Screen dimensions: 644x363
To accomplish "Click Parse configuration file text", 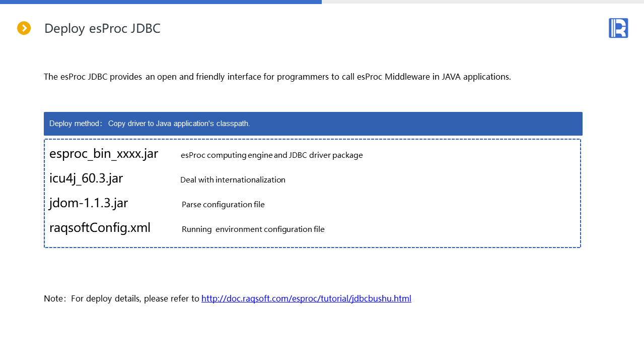I will [223, 205].
